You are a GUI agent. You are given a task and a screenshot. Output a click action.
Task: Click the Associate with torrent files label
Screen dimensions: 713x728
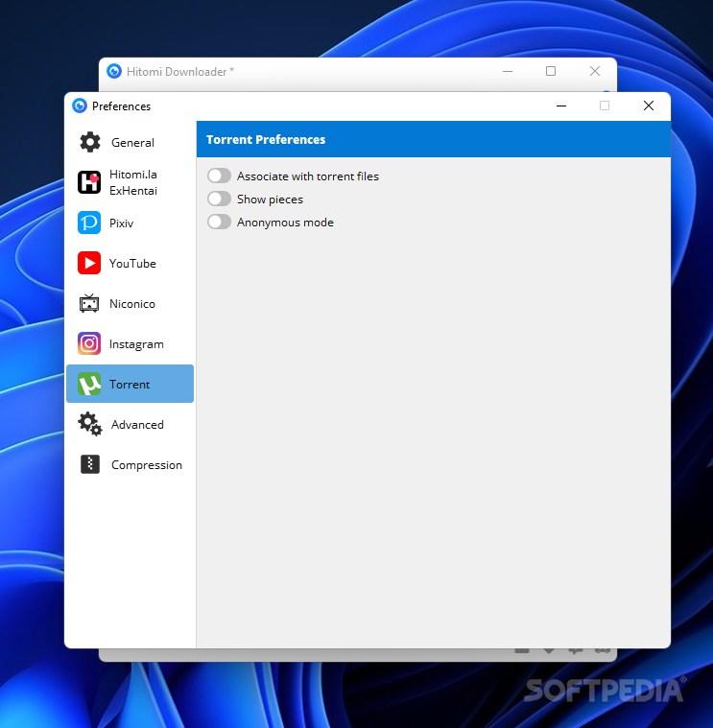point(307,176)
